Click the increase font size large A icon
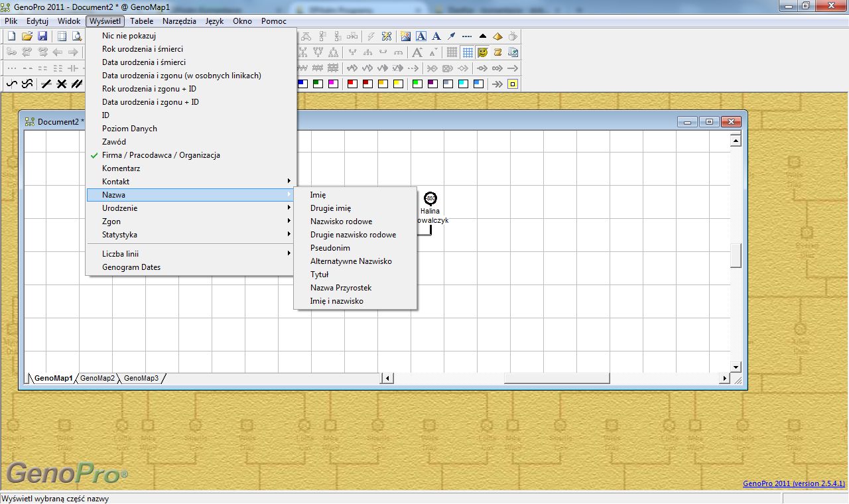Viewport: 849px width, 504px height. point(417,52)
